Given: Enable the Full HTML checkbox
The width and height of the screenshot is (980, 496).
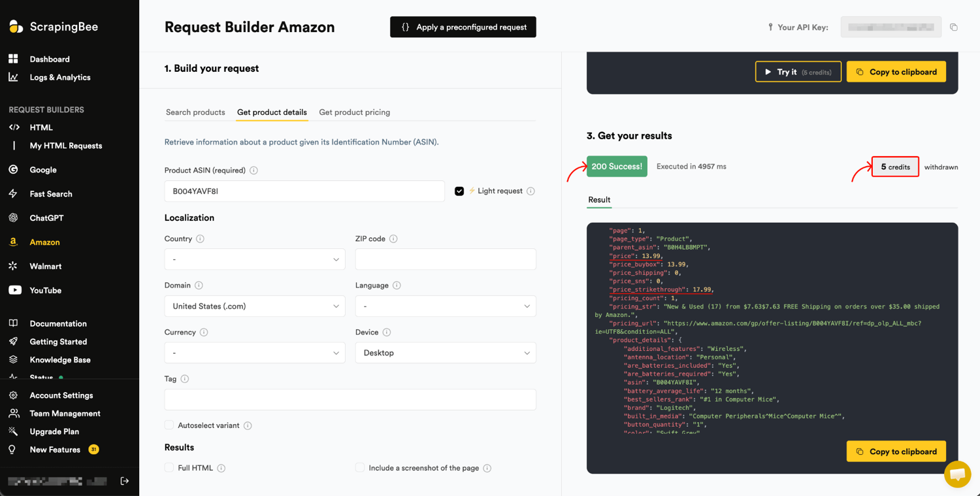Looking at the screenshot, I should pyautogui.click(x=169, y=468).
